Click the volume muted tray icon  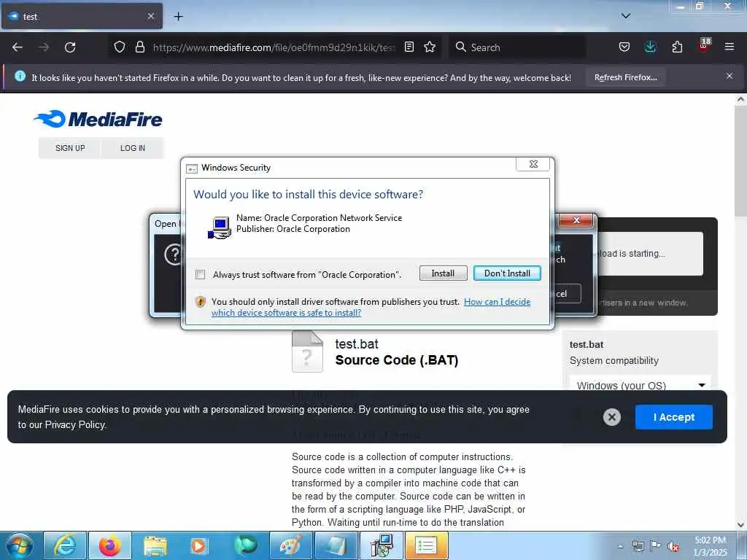673,546
